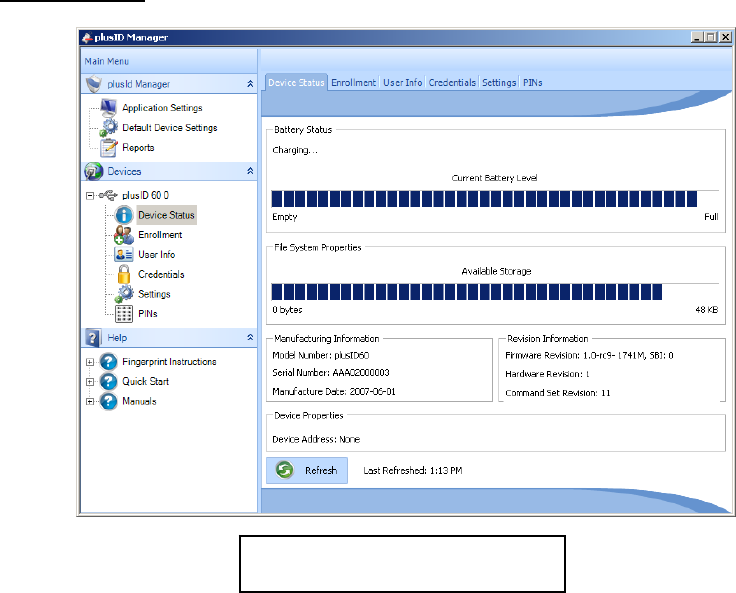The height and width of the screenshot is (593, 736).
Task: Click the User Info card icon
Action: tap(123, 254)
